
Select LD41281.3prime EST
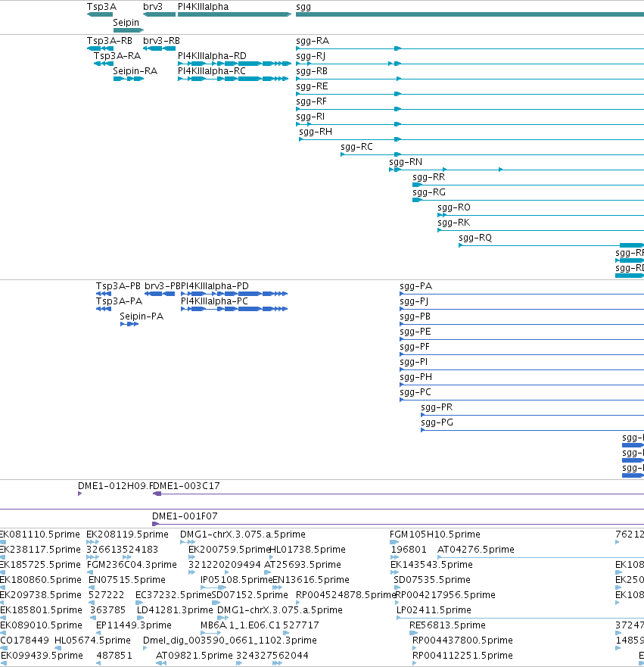(x=140, y=618)
